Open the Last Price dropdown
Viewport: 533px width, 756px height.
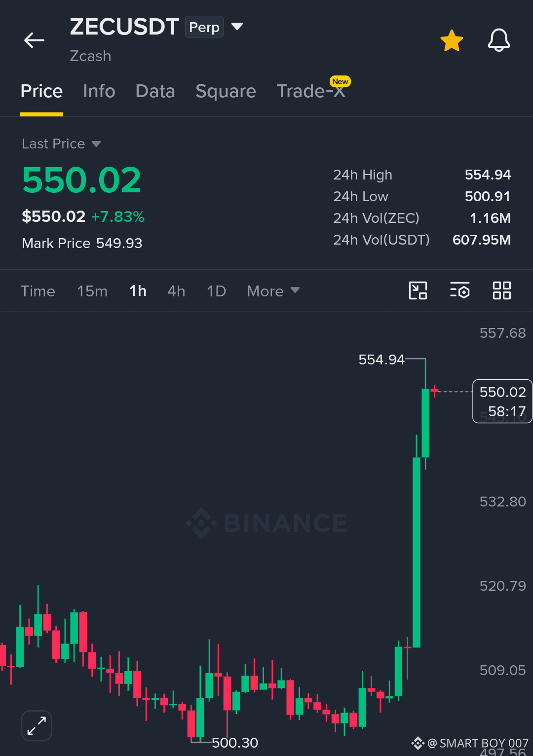coord(61,144)
